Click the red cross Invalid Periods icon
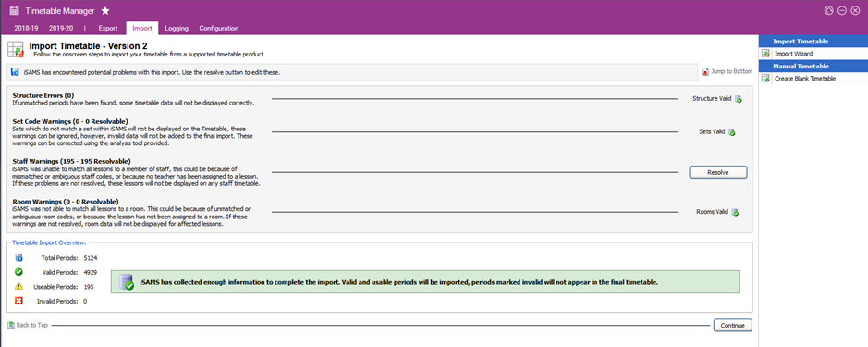 [x=18, y=301]
